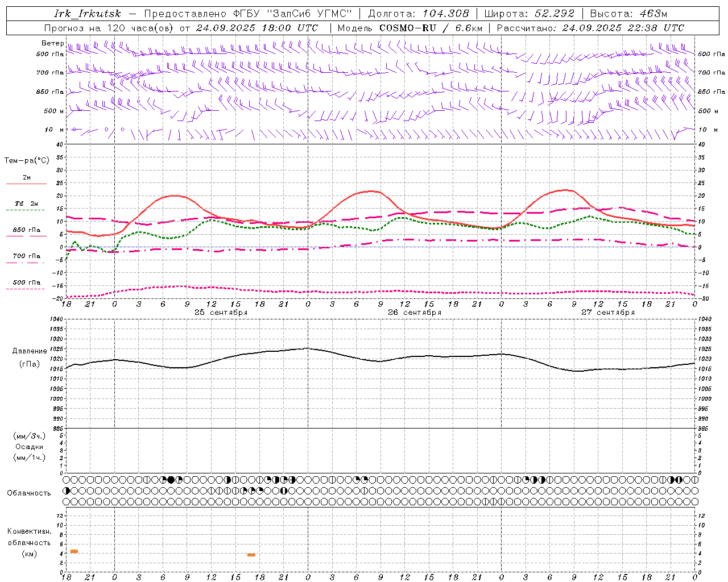Click the "(км)" unit under convective cloudiness
Image resolution: width=728 pixels, height=582 pixels.
tap(29, 554)
